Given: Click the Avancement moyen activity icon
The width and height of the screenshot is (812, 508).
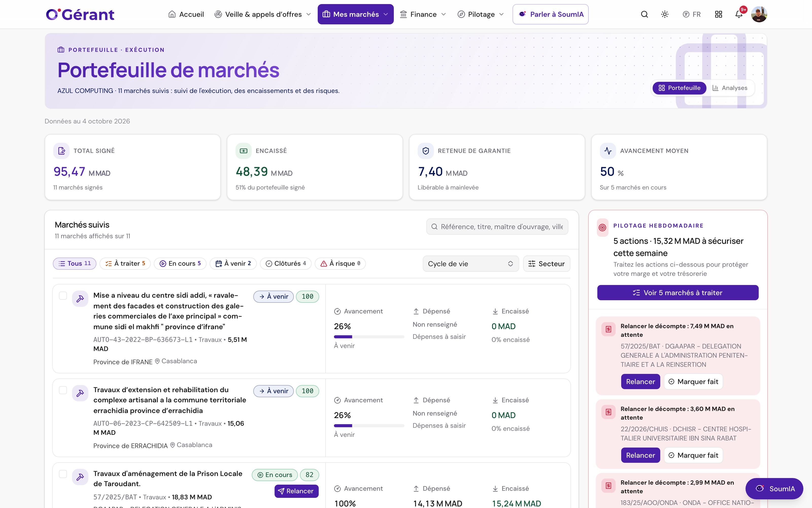Looking at the screenshot, I should 608,151.
